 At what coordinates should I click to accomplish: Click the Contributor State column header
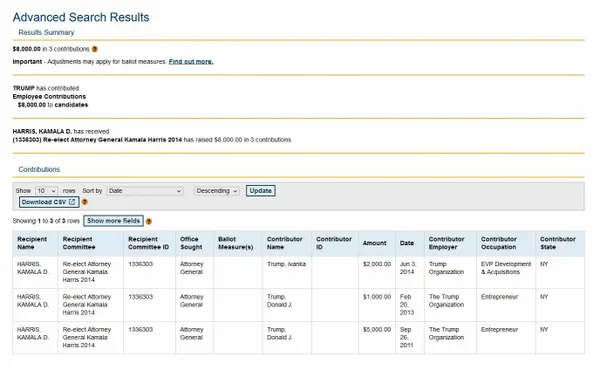(560, 243)
